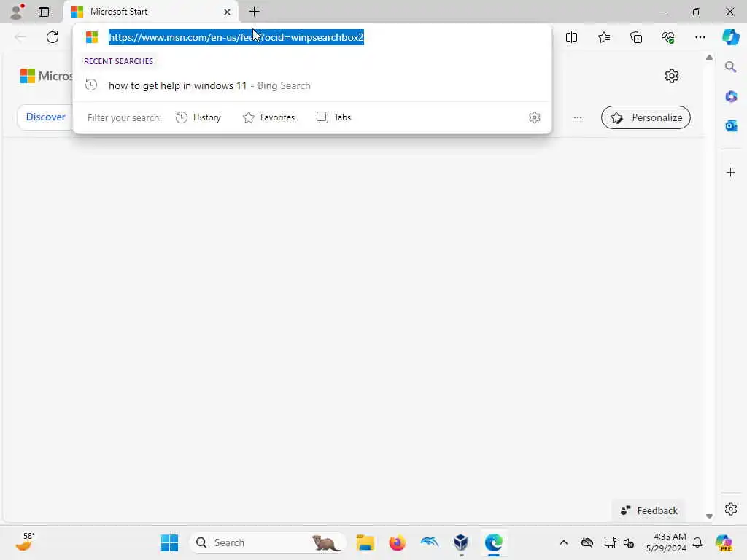
Task: Filter address bar search by Favorites
Action: [268, 117]
